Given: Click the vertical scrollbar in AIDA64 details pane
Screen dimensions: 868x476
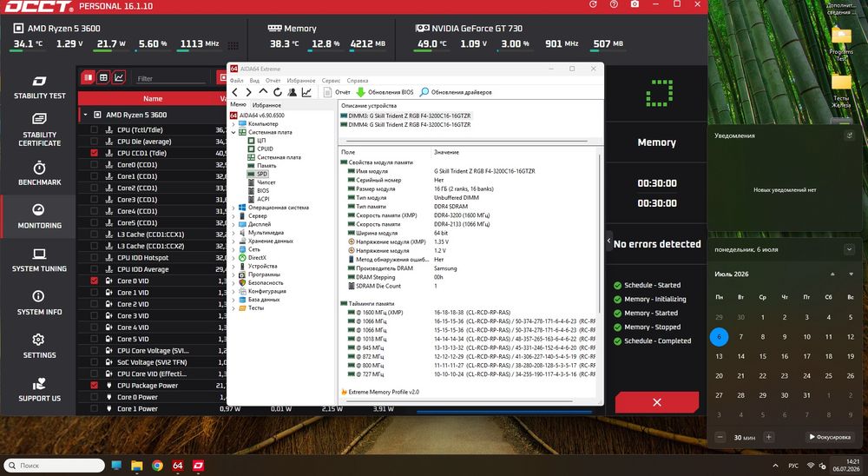Looking at the screenshot, I should [600, 233].
